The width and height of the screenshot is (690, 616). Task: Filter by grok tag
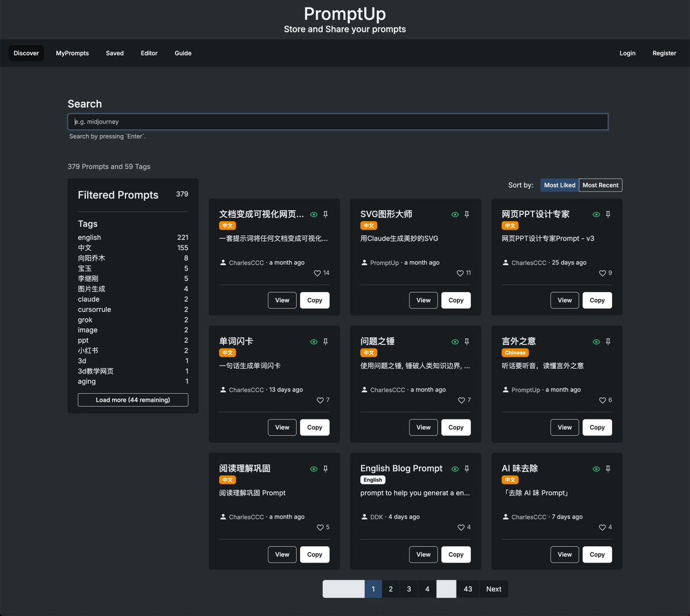coord(133,320)
